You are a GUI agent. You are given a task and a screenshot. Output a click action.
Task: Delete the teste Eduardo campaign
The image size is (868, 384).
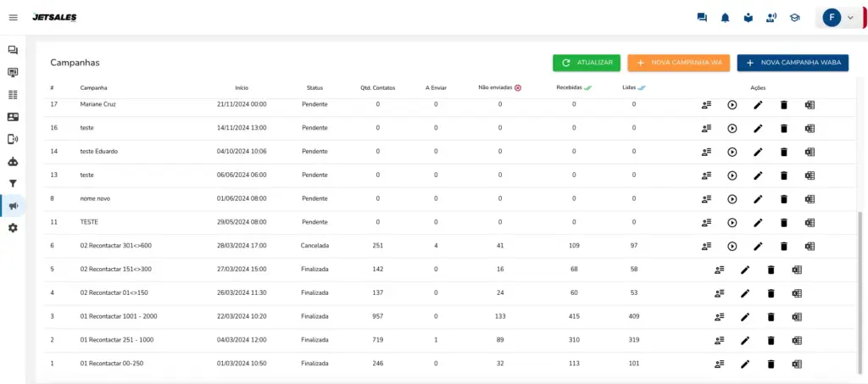[x=784, y=152]
